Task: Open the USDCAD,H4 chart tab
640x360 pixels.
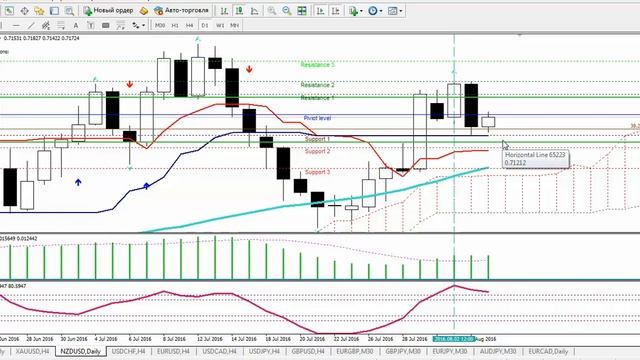Action: click(220, 351)
